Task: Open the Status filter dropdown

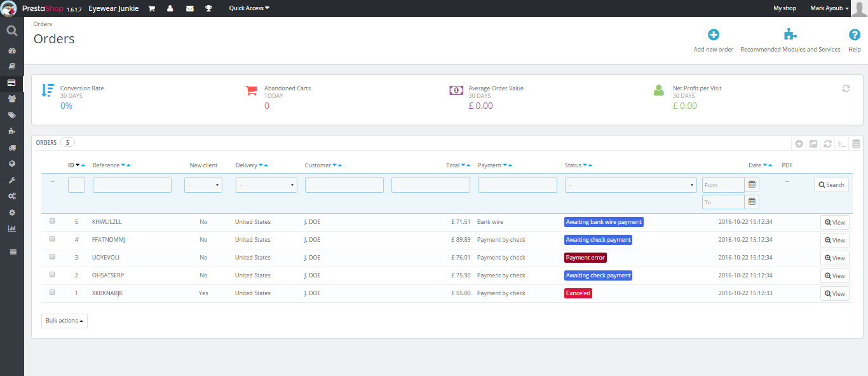Action: [x=630, y=185]
